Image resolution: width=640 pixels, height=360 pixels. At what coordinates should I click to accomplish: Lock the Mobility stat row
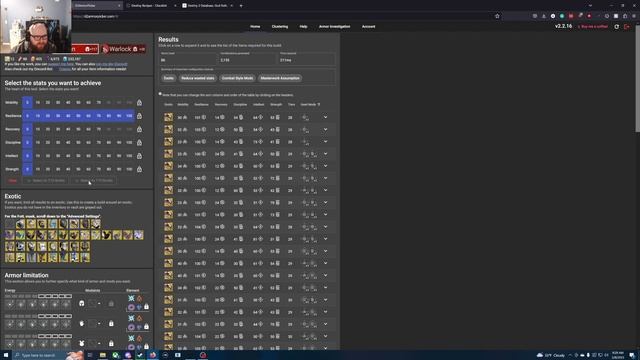click(x=139, y=102)
